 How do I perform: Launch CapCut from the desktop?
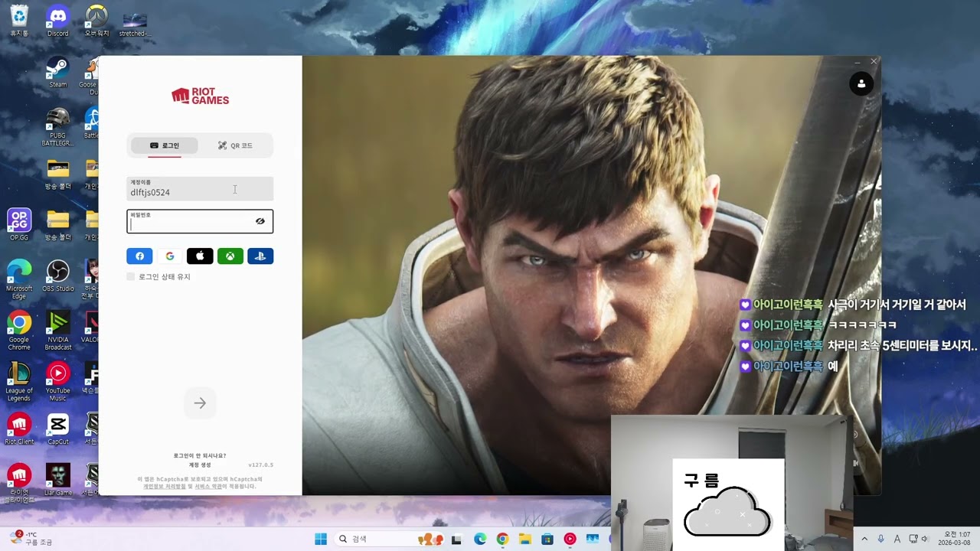[x=57, y=429]
